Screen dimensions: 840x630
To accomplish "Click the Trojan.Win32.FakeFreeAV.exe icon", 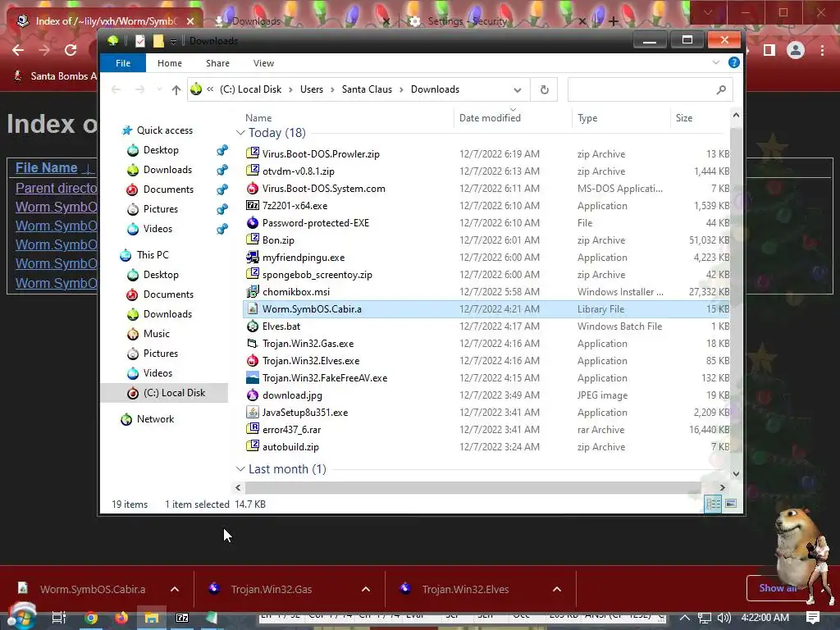I will pos(253,377).
